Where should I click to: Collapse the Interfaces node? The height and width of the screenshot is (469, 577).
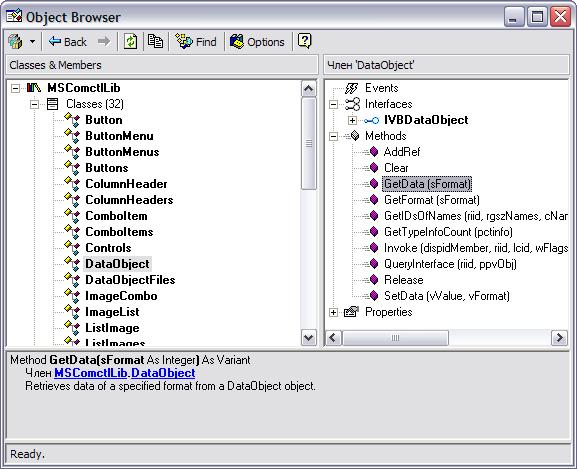333,104
